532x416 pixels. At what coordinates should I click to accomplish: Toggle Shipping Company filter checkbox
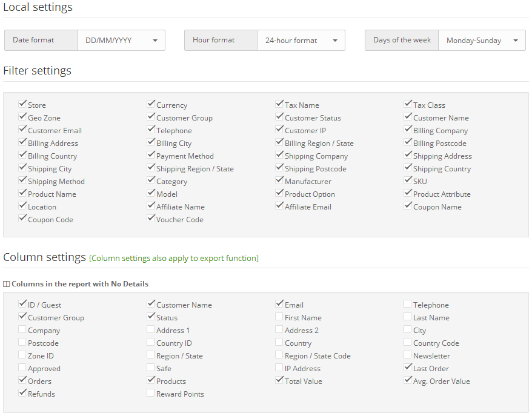[x=279, y=154]
